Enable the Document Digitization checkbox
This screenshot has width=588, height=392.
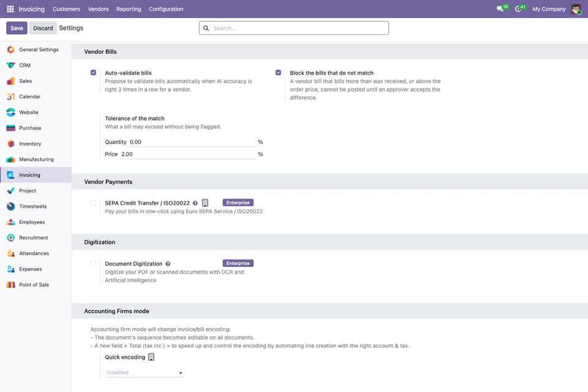tap(93, 264)
